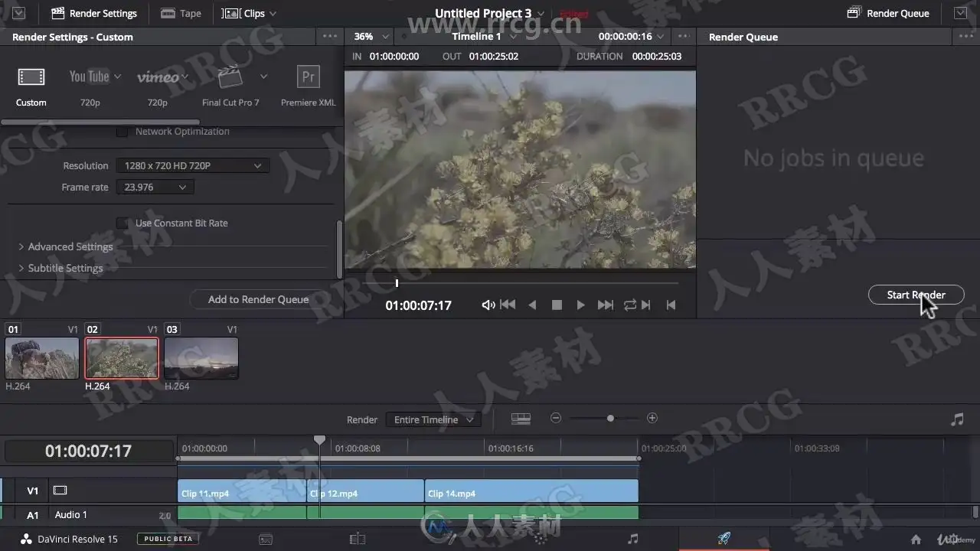Screen dimensions: 980x551
Task: Expand Advanced Settings section
Action: pos(65,246)
